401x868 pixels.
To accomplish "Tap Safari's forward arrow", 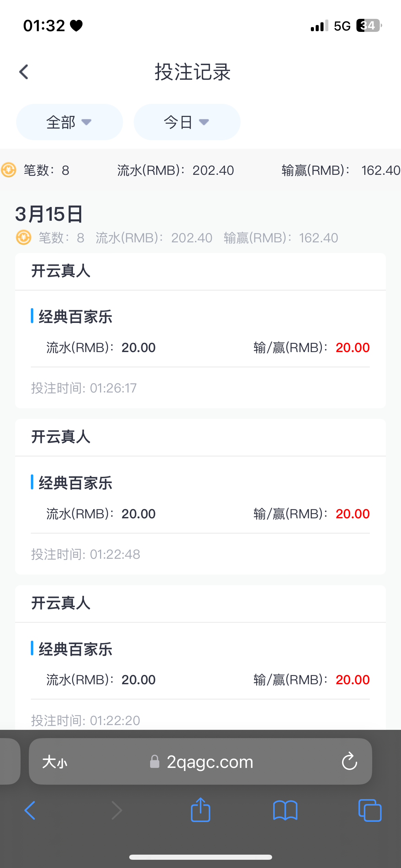I will pos(117,810).
